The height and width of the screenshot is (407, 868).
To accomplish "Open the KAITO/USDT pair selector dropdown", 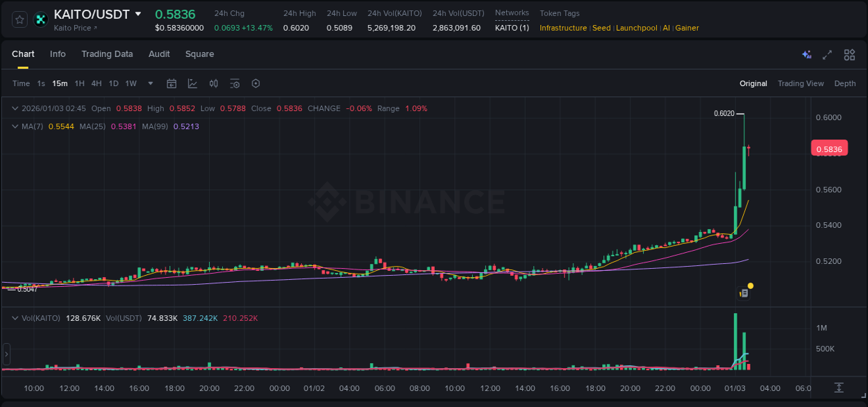I will (x=137, y=13).
